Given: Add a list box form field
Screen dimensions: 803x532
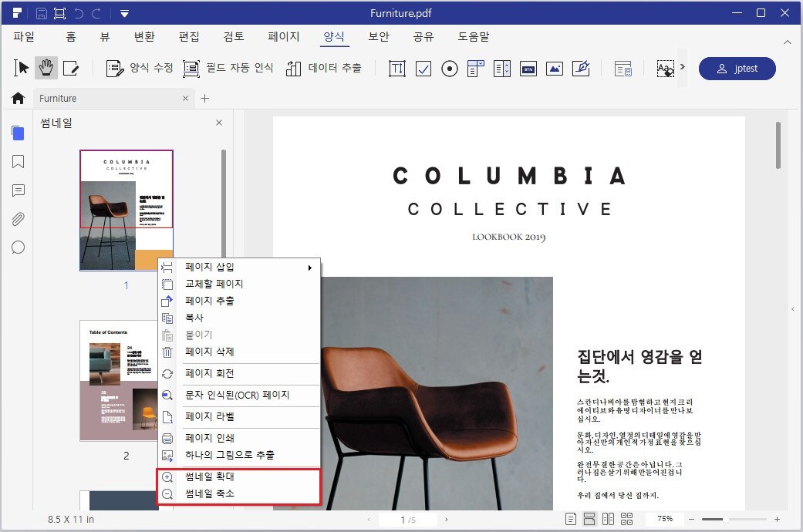Looking at the screenshot, I should click(502, 69).
